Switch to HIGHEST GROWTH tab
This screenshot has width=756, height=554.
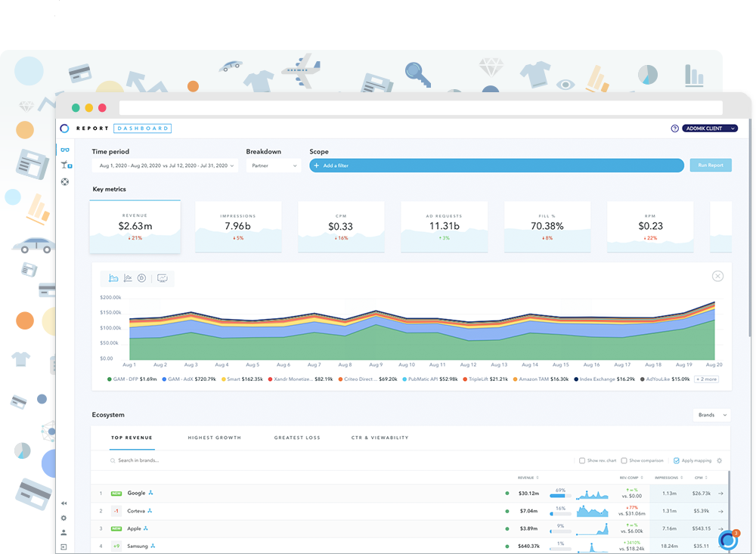coord(215,438)
